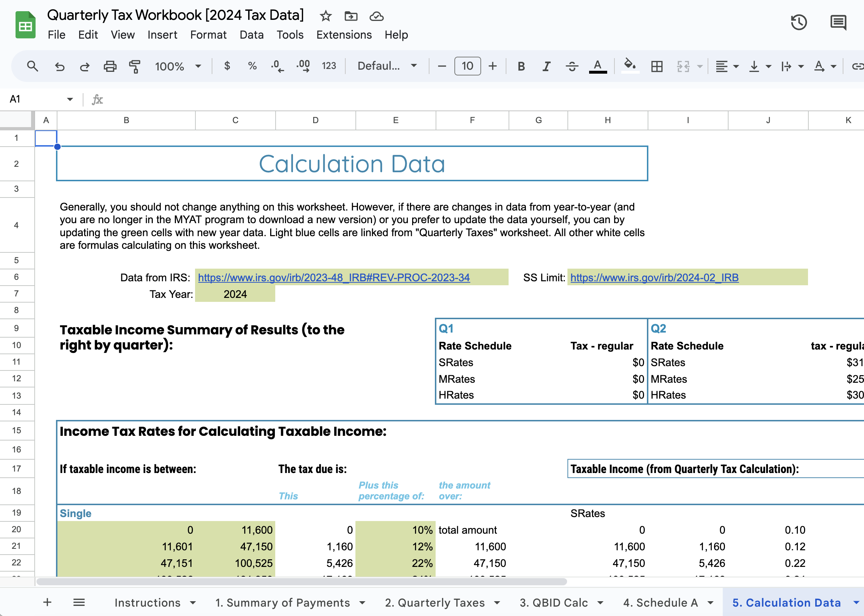This screenshot has width=864, height=616.
Task: Open the Extensions menu
Action: coord(344,35)
